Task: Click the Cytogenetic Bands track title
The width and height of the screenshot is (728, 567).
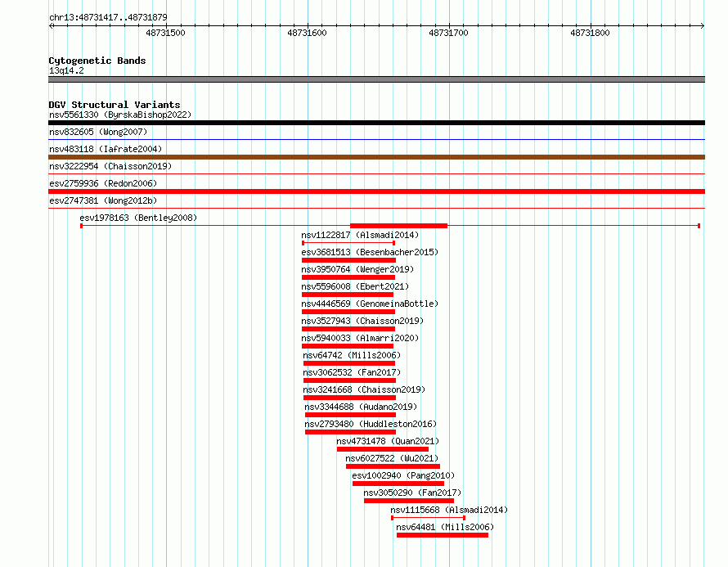Action: pyautogui.click(x=97, y=61)
